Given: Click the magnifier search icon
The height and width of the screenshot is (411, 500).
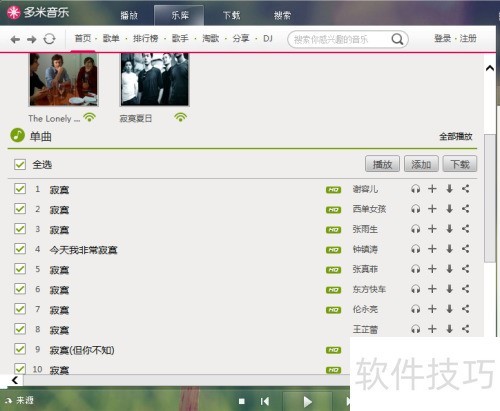Looking at the screenshot, I should pos(397,39).
